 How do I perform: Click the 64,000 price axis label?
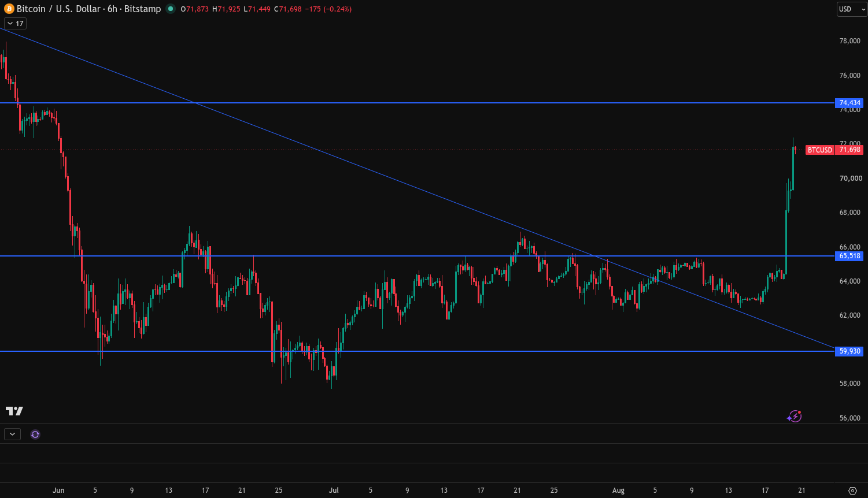click(x=850, y=281)
